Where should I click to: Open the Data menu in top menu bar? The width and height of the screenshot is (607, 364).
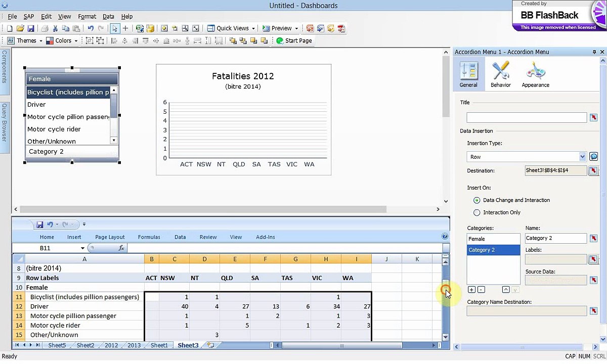[x=108, y=17]
